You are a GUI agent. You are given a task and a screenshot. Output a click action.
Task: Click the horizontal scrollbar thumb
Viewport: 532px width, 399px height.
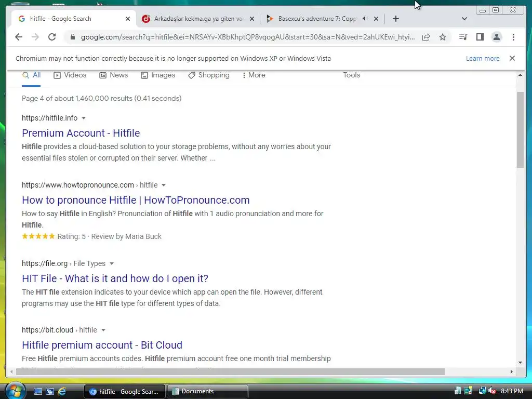tap(230, 372)
